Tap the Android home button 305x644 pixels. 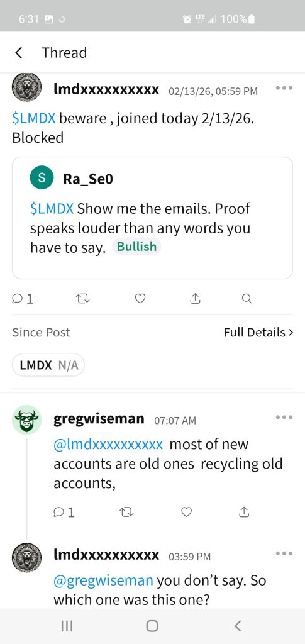pyautogui.click(x=152, y=626)
